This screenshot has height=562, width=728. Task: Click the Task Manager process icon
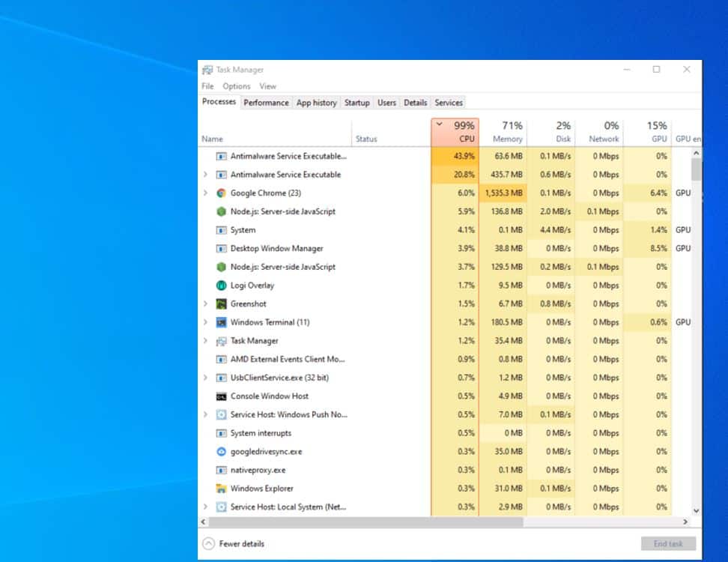[221, 341]
